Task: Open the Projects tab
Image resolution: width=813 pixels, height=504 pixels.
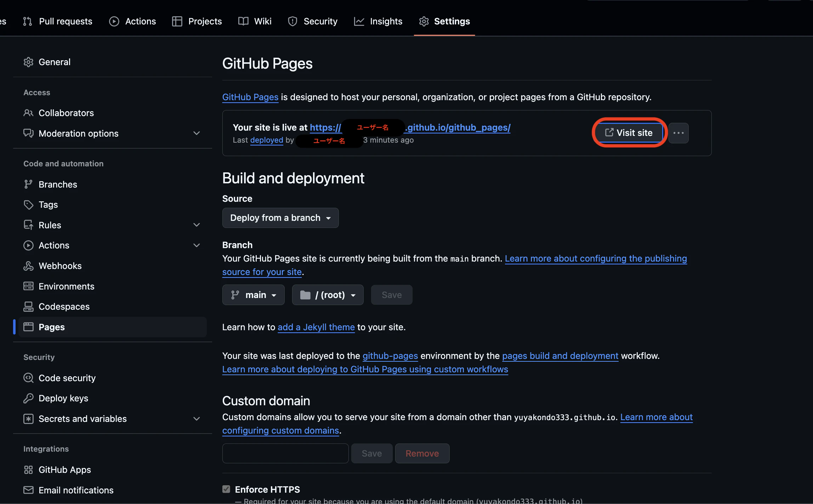Action: [x=197, y=21]
